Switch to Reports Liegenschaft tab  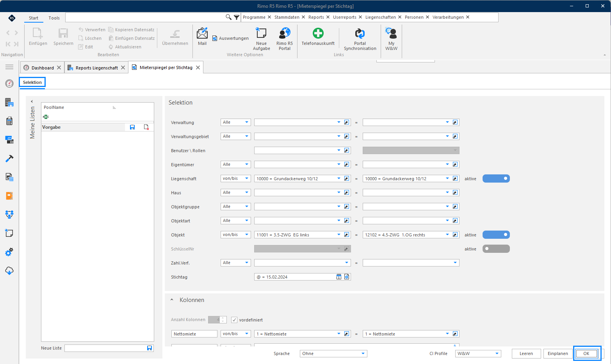pos(96,68)
